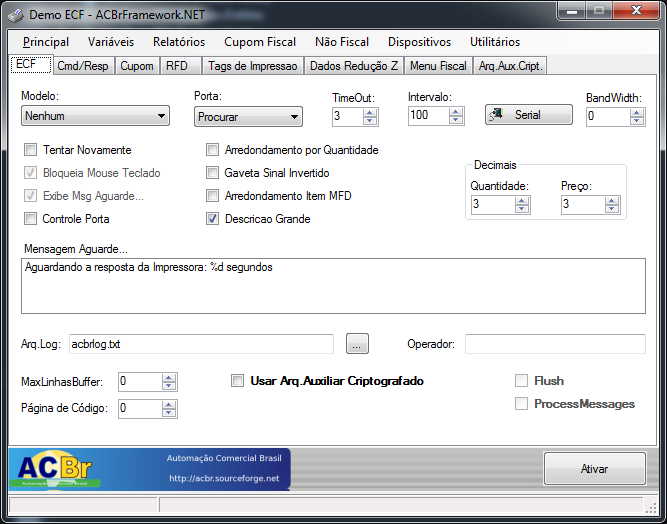Browse for log file with ... button
Viewport: 667px width, 524px height.
(x=357, y=344)
